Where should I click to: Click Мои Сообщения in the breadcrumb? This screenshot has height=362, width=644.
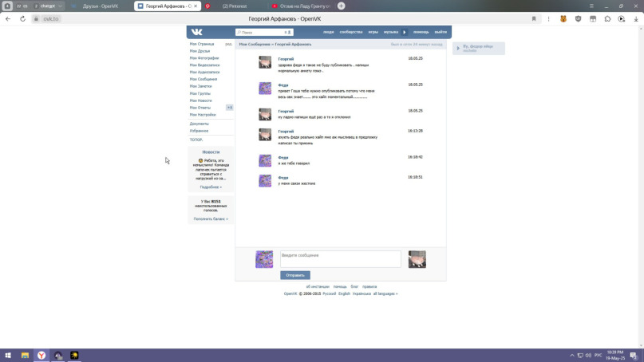(x=255, y=44)
